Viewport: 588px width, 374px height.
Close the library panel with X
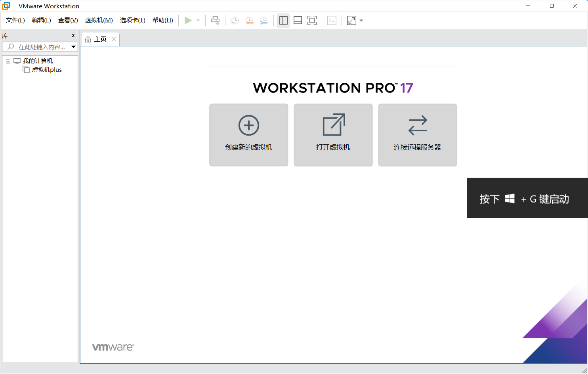(x=73, y=36)
